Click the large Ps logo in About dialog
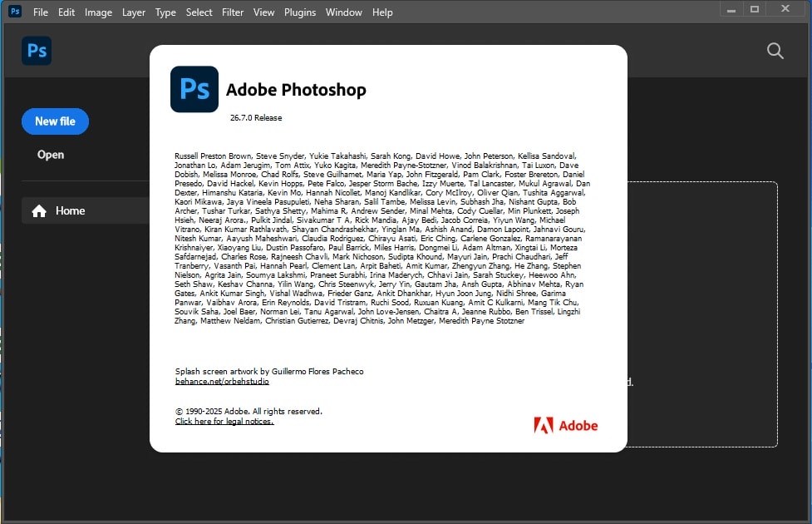812x524 pixels. [194, 89]
